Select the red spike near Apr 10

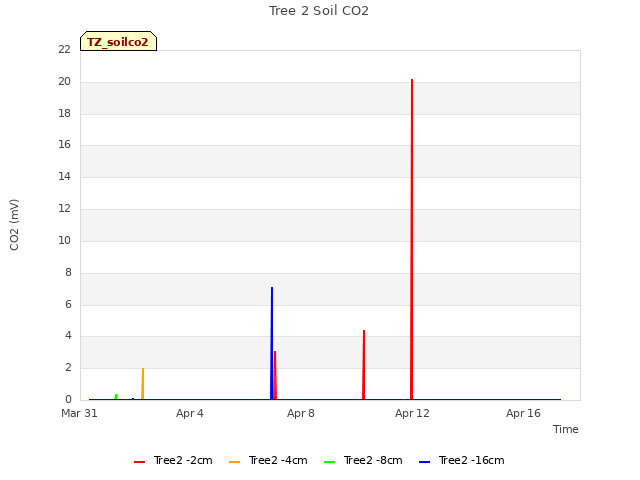point(364,364)
